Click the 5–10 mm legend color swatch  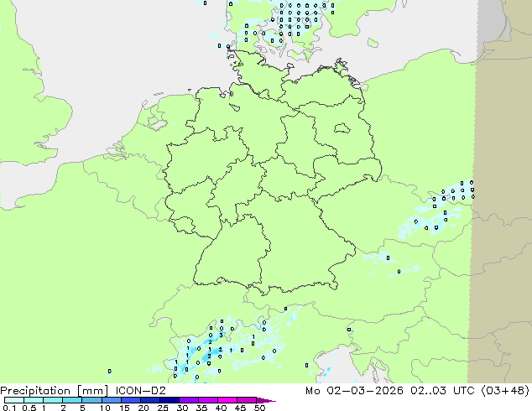91,400
